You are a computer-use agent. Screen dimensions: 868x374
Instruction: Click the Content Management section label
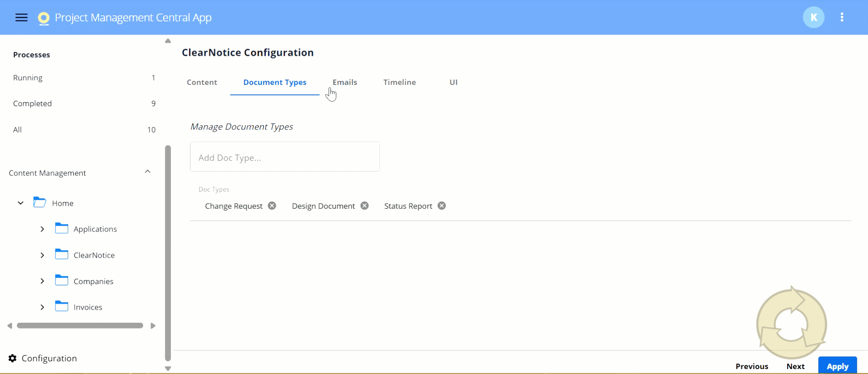pyautogui.click(x=47, y=173)
